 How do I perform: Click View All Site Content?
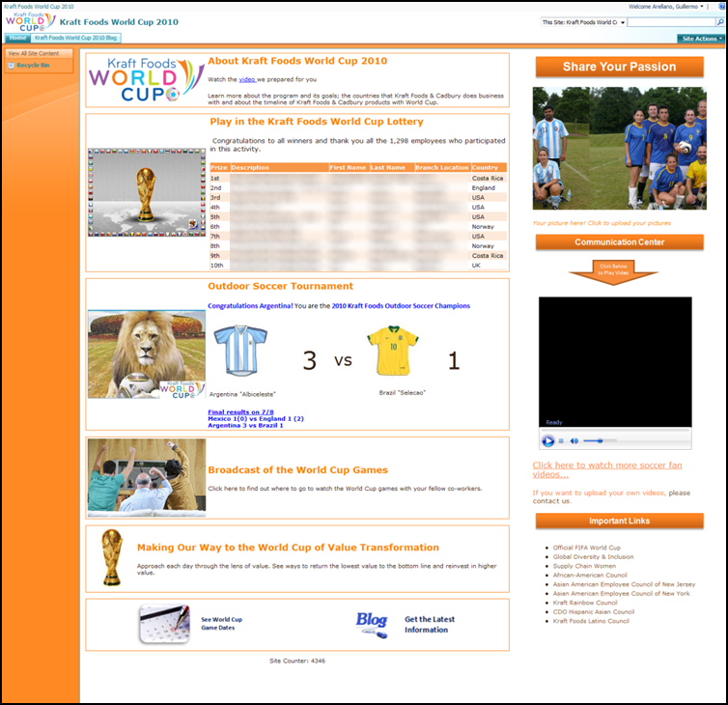point(34,53)
